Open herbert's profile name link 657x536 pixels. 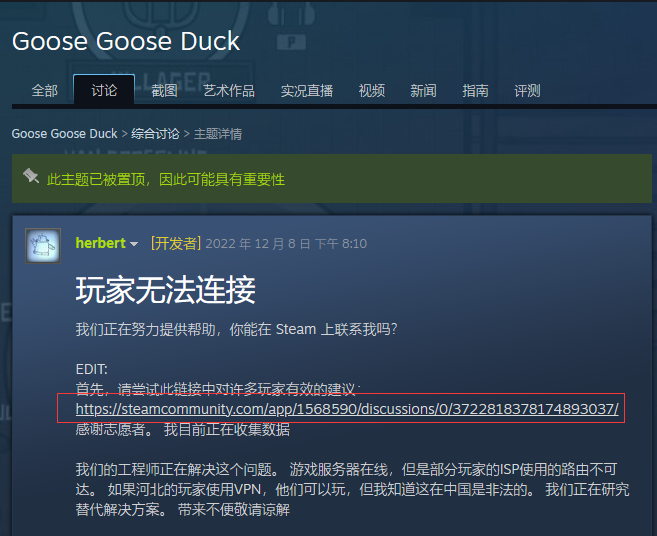point(101,243)
